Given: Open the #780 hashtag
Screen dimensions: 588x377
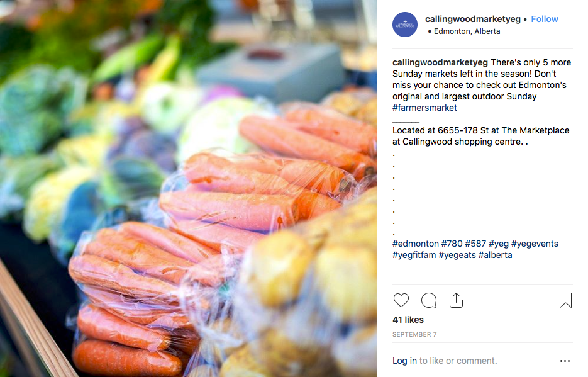Looking at the screenshot, I should [x=452, y=244].
